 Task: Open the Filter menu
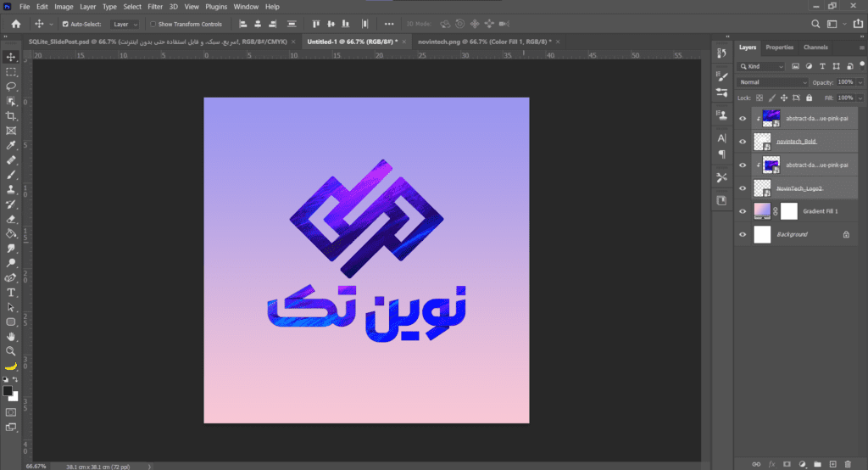coord(155,7)
